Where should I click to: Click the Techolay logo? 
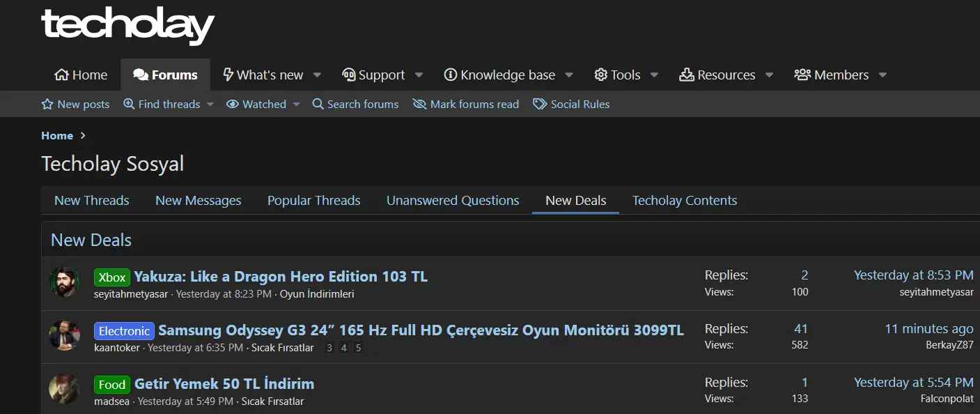(x=128, y=26)
